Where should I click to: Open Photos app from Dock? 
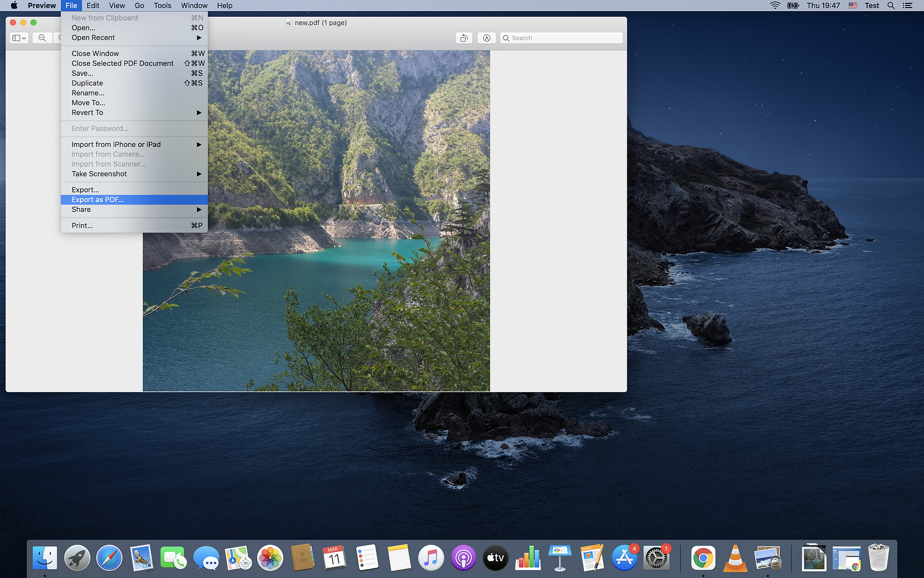(x=269, y=558)
